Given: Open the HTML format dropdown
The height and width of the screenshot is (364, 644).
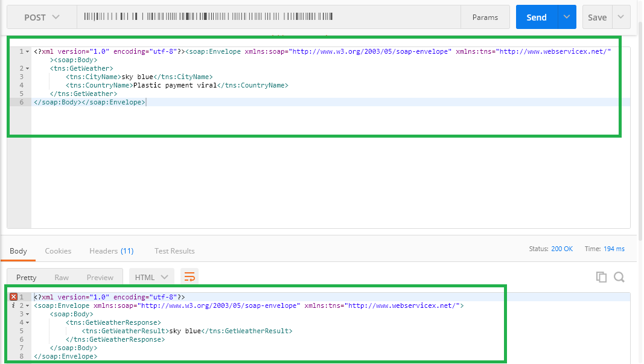Looking at the screenshot, I should click(x=151, y=277).
